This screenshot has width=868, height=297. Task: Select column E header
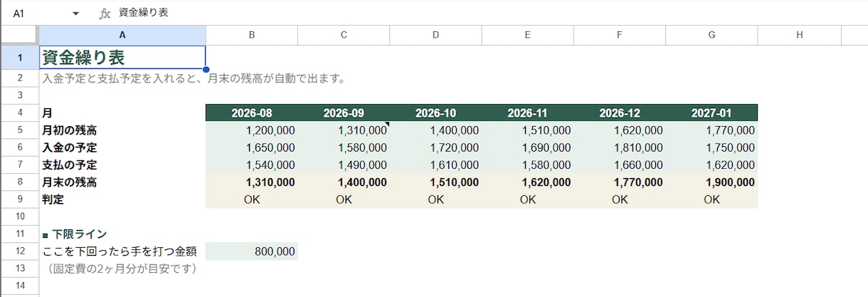[x=527, y=35]
